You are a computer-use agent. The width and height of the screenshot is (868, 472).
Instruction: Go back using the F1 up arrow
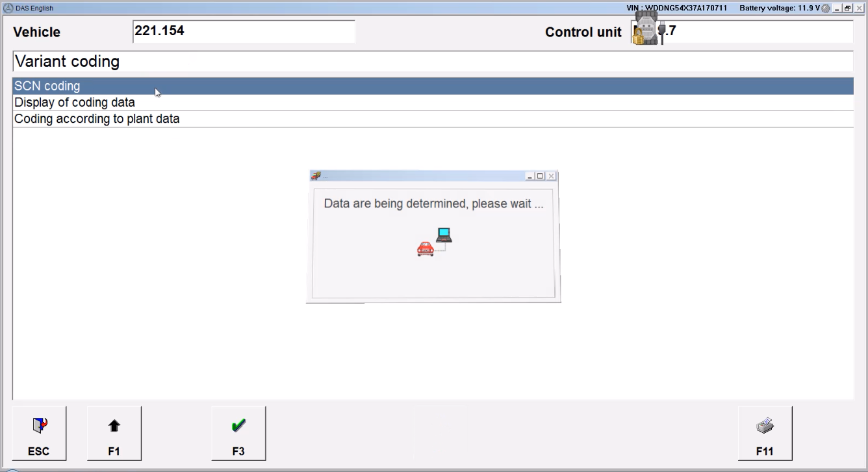114,433
